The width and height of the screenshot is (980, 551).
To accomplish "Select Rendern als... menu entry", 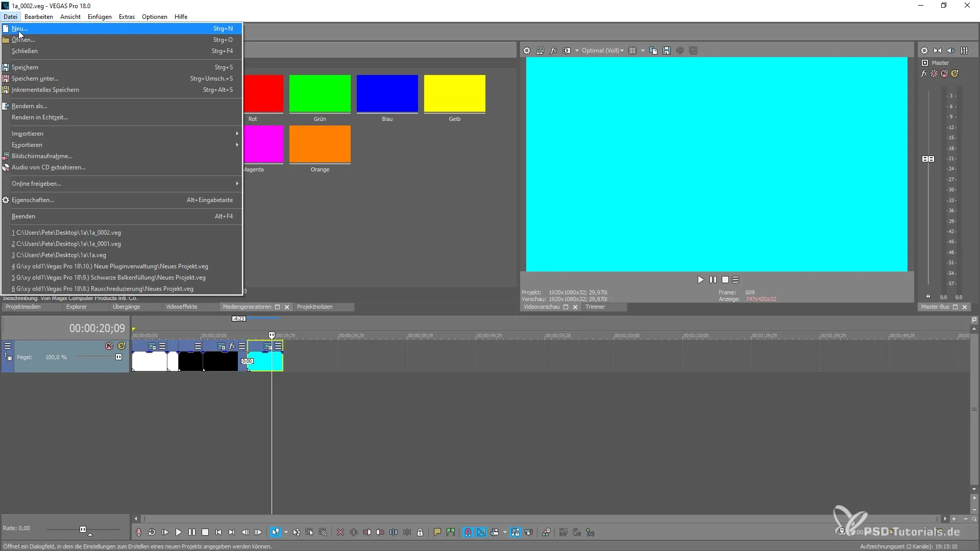I will pyautogui.click(x=122, y=106).
